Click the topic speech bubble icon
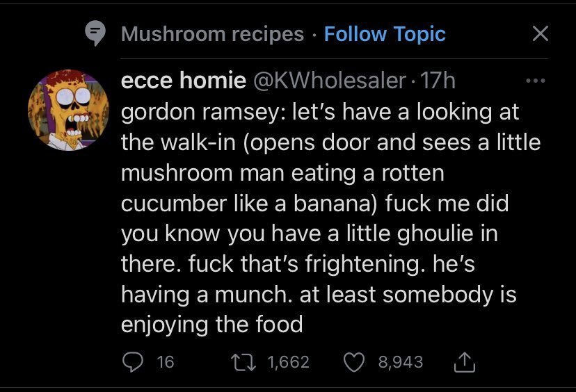The height and width of the screenshot is (392, 576). 95,33
